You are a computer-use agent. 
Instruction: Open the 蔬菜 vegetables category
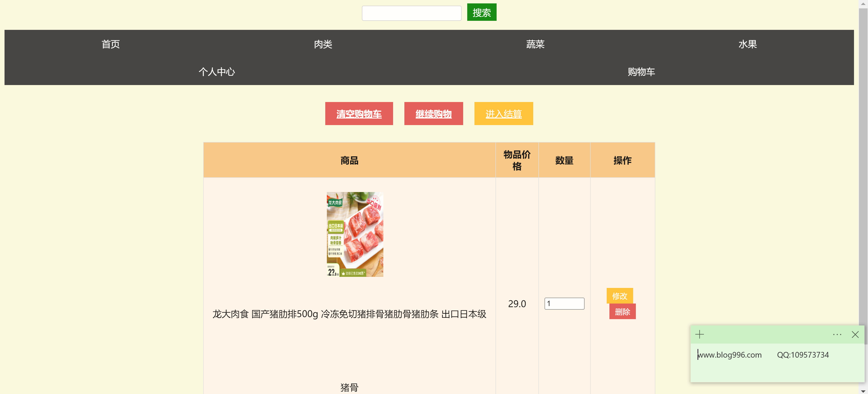click(535, 44)
